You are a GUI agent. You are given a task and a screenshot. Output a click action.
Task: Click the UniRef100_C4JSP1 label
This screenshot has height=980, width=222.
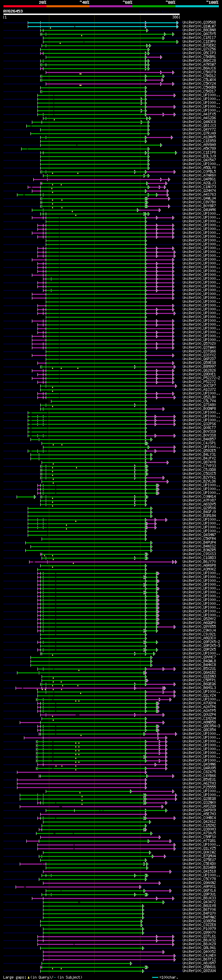click(x=199, y=443)
